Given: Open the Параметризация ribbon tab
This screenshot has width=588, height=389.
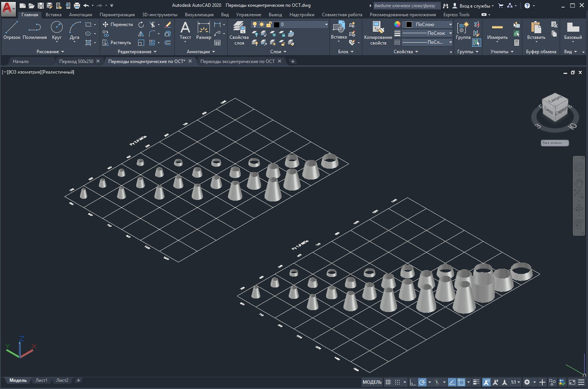Looking at the screenshot, I should (x=117, y=14).
